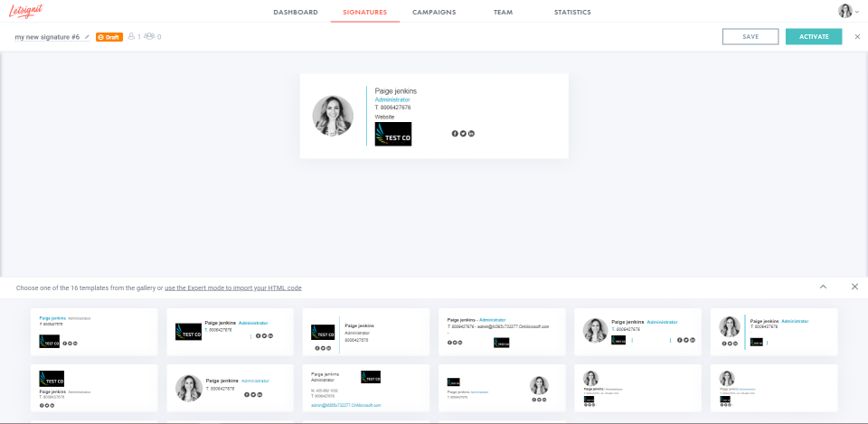Choose template with logo above name
Image resolution: width=868 pixels, height=424 pixels.
click(94, 388)
